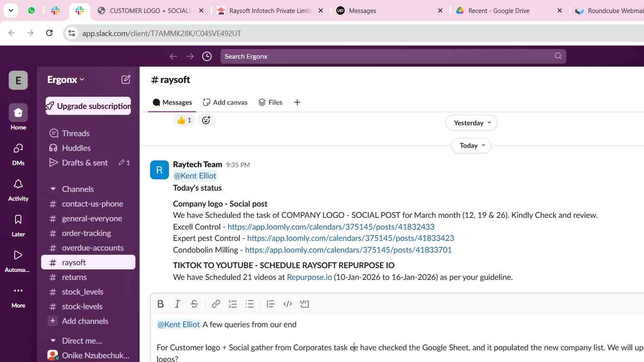Image resolution: width=644 pixels, height=362 pixels.
Task: Open the Files tab
Action: [270, 102]
